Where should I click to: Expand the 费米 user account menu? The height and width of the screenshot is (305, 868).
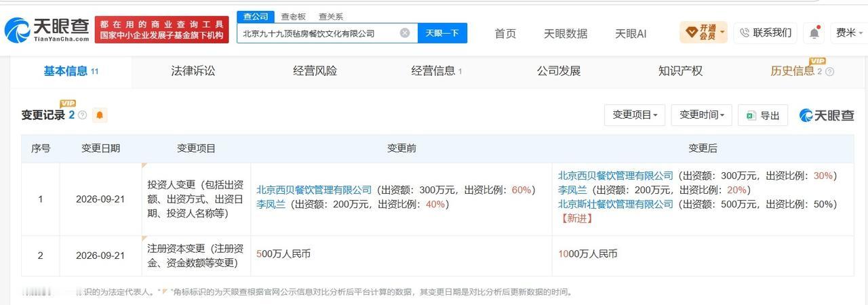coord(850,33)
